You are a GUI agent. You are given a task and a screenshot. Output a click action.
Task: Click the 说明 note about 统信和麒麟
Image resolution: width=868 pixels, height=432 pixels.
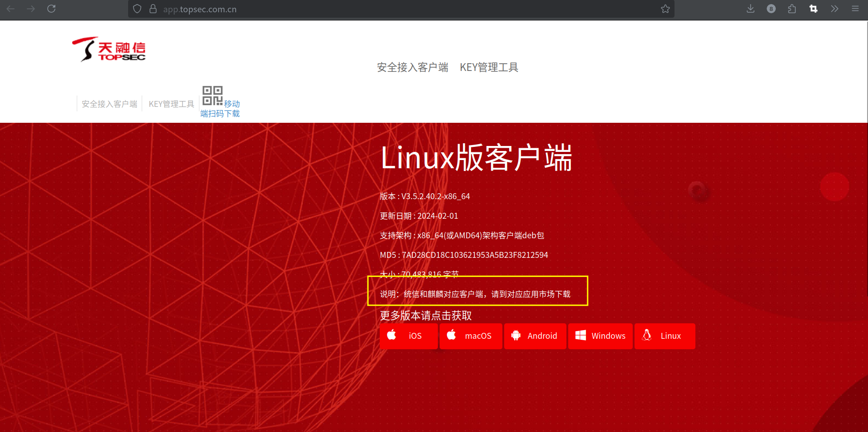tap(475, 294)
